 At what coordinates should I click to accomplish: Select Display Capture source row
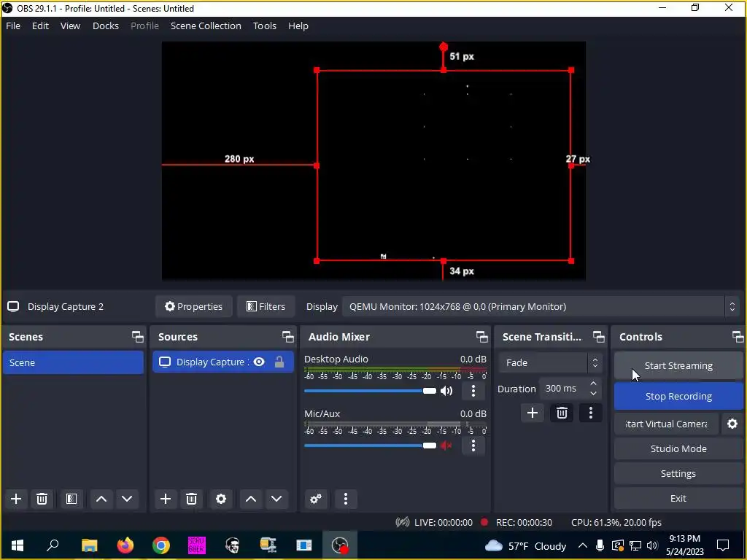223,362
